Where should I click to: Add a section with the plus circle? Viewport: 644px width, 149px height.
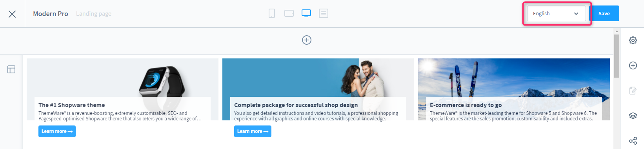307,40
